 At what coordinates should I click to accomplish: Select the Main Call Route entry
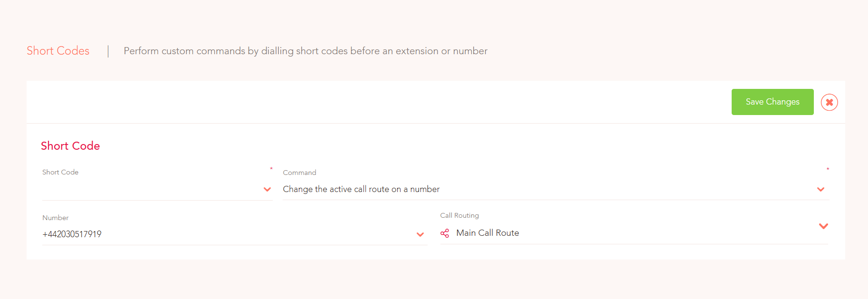pyautogui.click(x=487, y=233)
